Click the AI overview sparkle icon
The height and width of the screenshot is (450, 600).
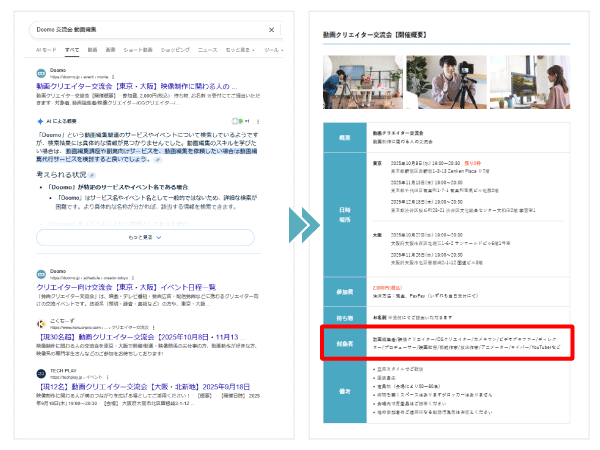click(40, 121)
